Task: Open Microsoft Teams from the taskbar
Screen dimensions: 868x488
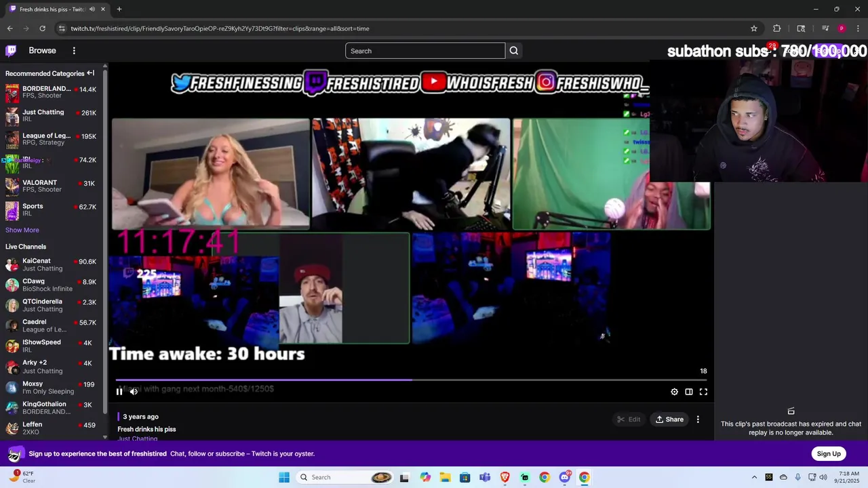Action: pyautogui.click(x=485, y=477)
